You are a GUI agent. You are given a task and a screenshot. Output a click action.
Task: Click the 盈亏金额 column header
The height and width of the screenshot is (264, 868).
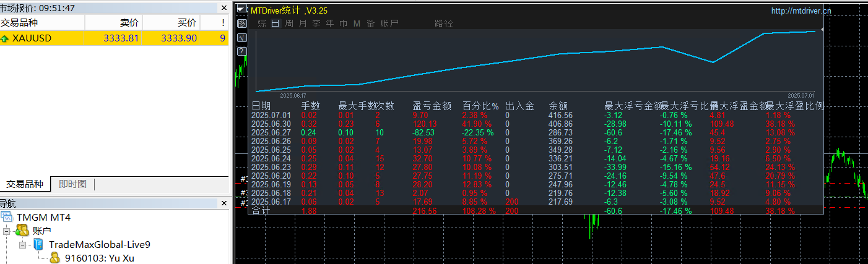[432, 106]
